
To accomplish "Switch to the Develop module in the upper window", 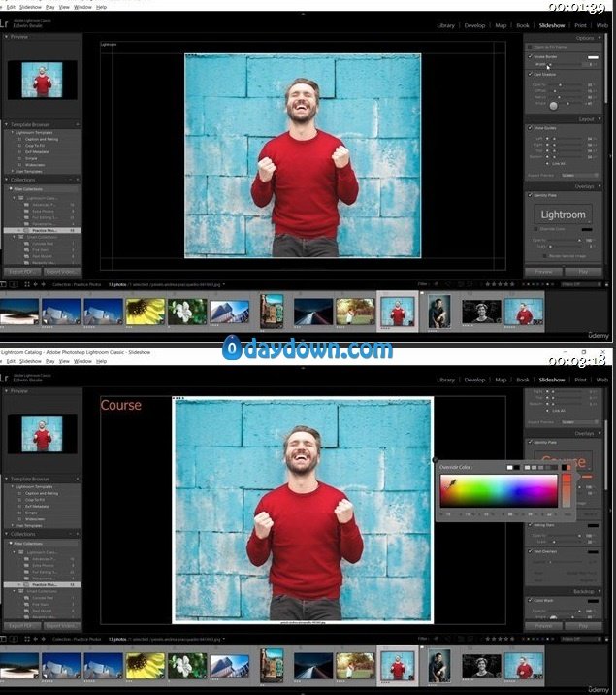I will tap(474, 25).
